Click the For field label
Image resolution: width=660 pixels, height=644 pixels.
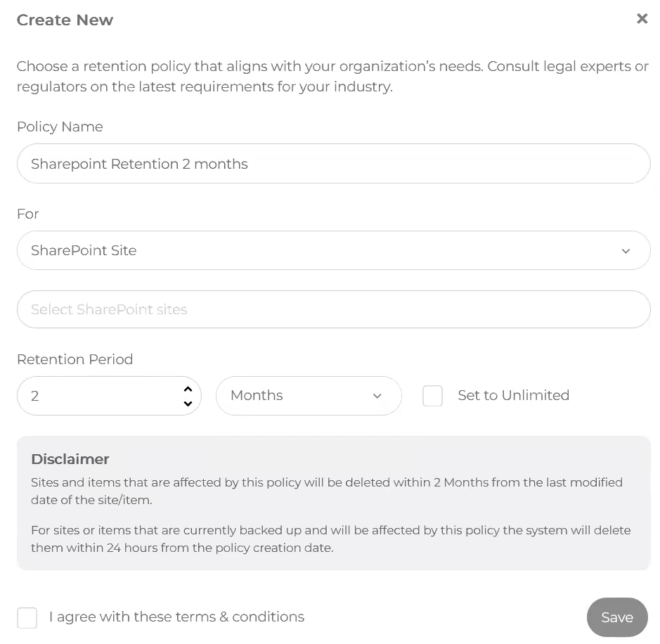[x=27, y=214]
